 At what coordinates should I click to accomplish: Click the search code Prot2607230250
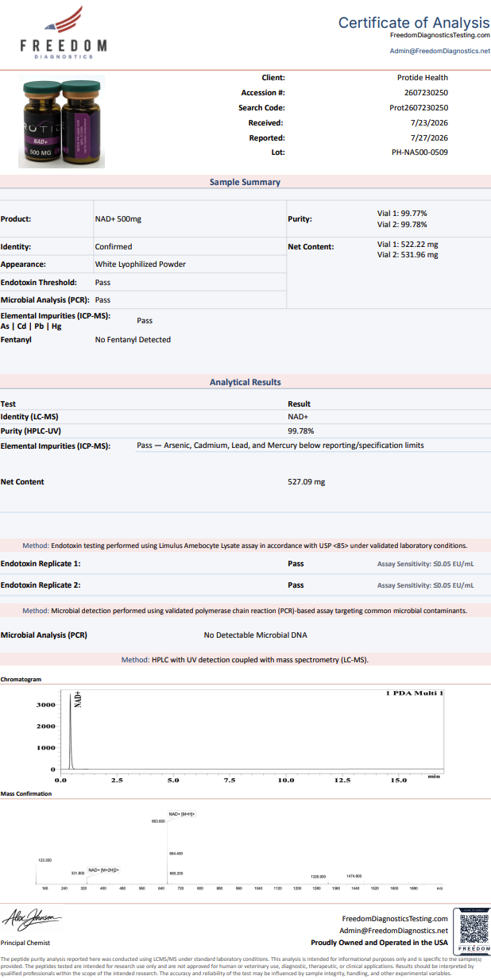click(419, 107)
